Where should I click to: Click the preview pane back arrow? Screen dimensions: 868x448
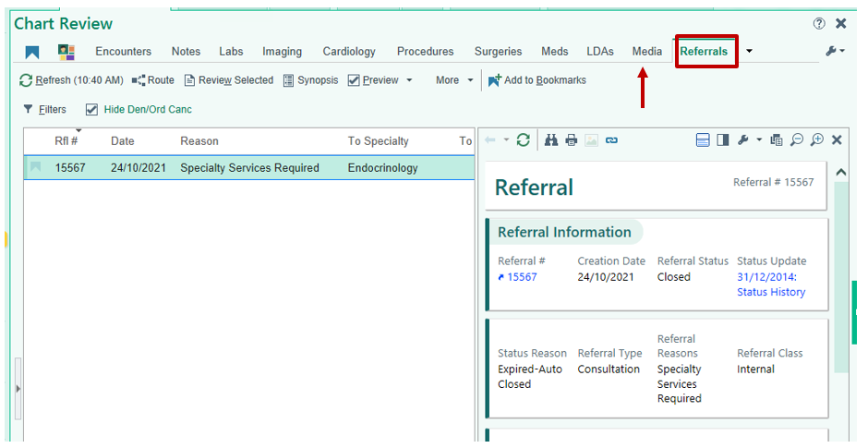pyautogui.click(x=490, y=140)
